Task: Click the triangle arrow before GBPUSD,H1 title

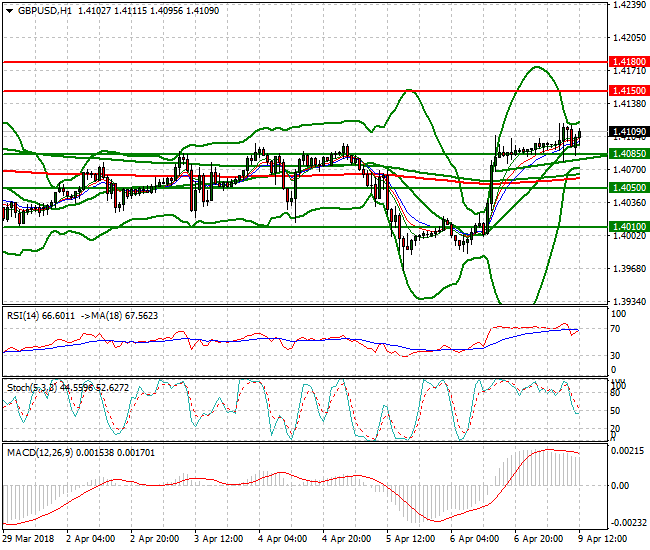Action: [8, 10]
